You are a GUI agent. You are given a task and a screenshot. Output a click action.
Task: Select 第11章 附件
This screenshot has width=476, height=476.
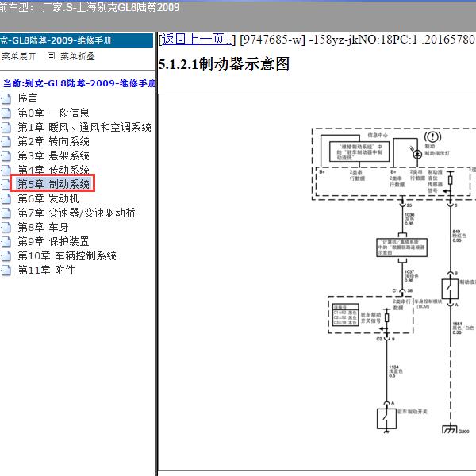[x=46, y=270]
